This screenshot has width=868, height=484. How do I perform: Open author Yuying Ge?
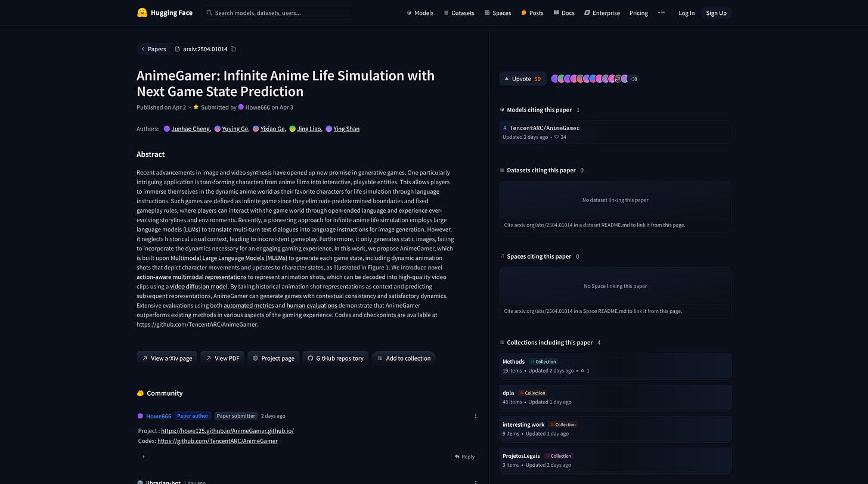point(235,129)
